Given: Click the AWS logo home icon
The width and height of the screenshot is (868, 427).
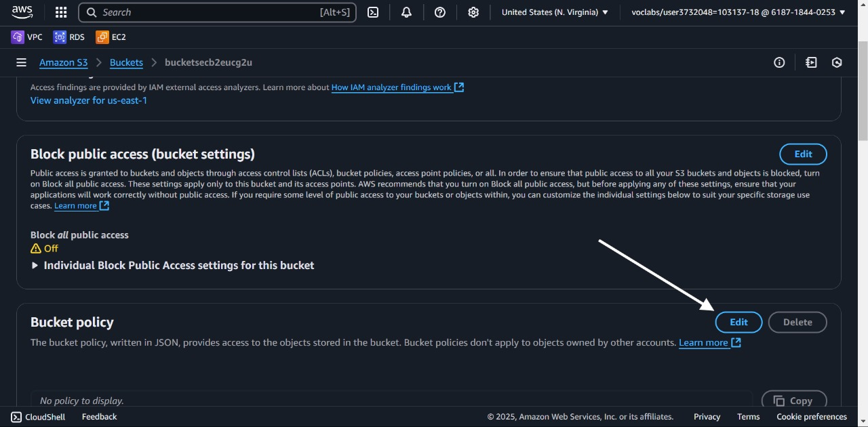Looking at the screenshot, I should point(22,12).
